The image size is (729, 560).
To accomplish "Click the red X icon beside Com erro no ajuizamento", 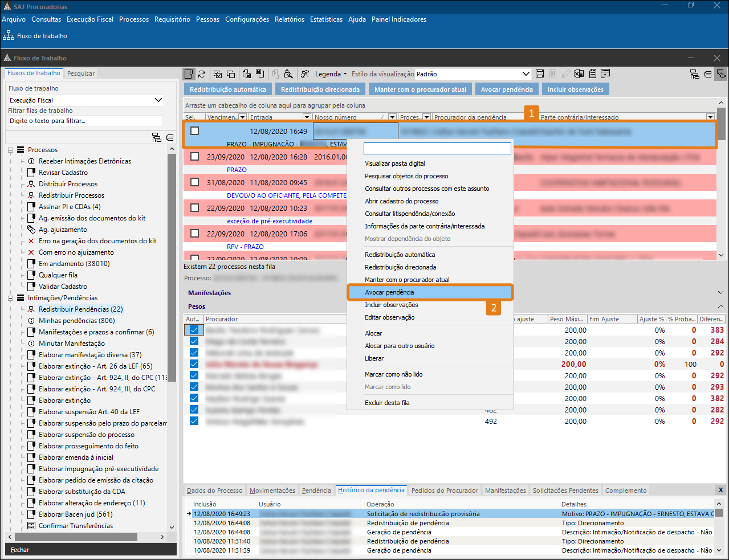I will [x=31, y=252].
